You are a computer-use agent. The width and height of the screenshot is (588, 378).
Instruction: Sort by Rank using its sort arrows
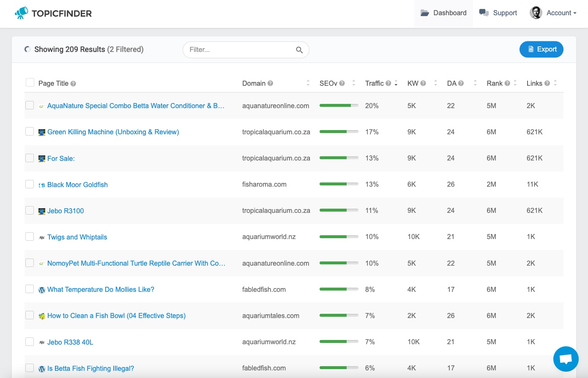(x=515, y=83)
